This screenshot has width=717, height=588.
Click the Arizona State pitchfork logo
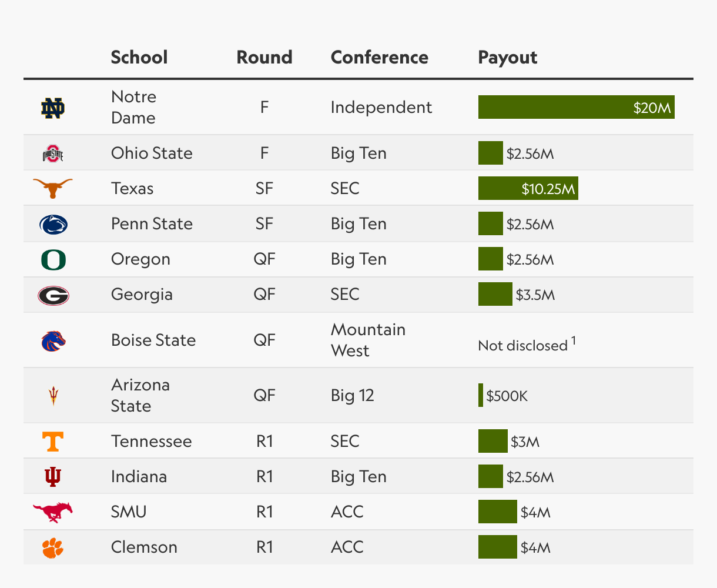(53, 396)
